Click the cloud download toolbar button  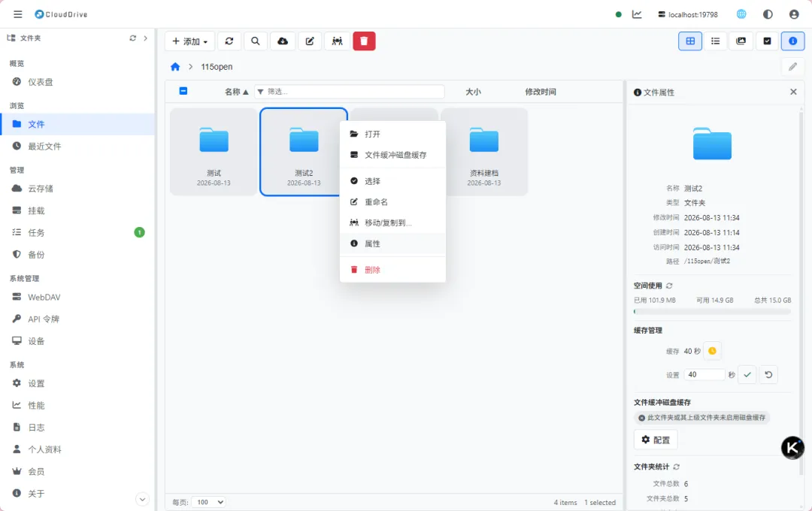(x=283, y=41)
